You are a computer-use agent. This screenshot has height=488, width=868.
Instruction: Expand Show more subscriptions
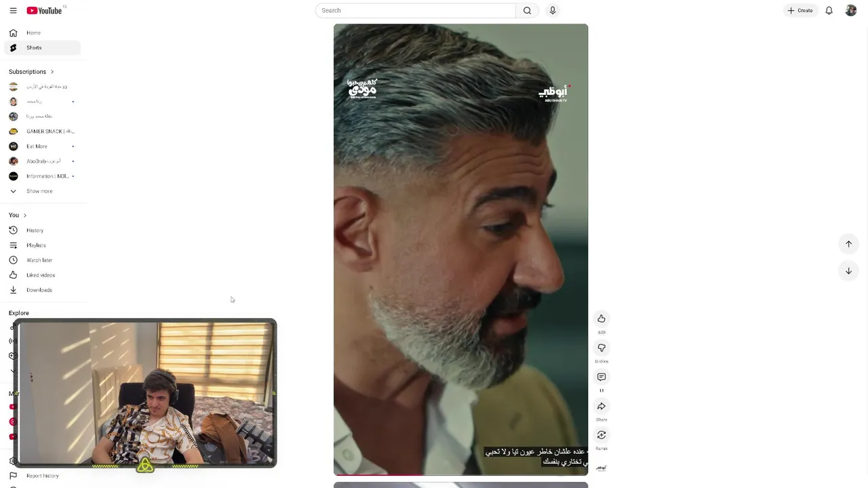pos(42,190)
